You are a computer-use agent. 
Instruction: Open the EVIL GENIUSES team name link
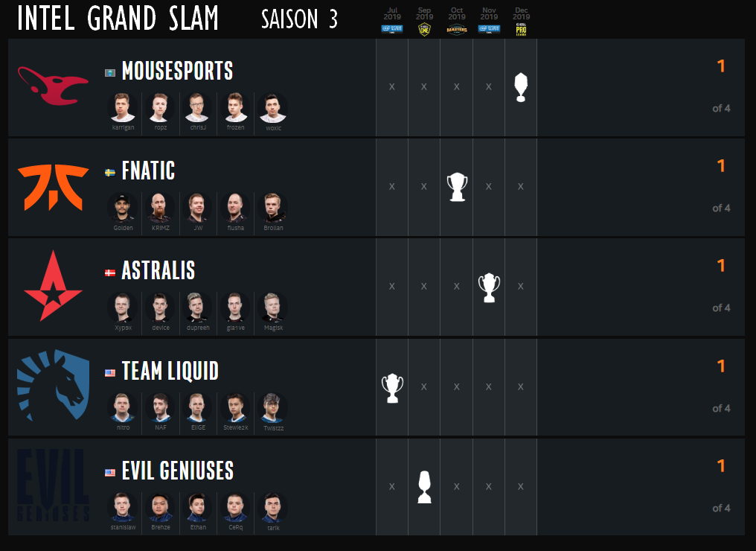[177, 471]
